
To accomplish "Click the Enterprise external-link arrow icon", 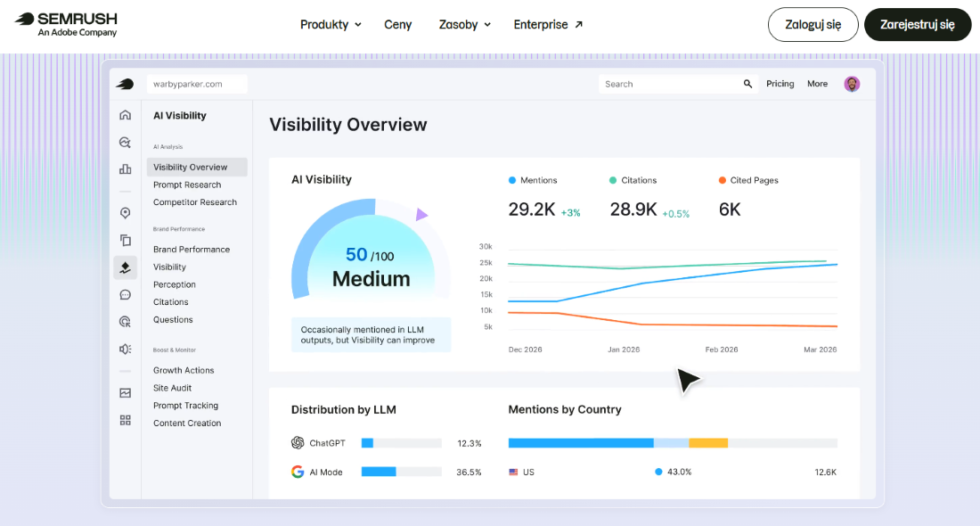I will (x=579, y=24).
